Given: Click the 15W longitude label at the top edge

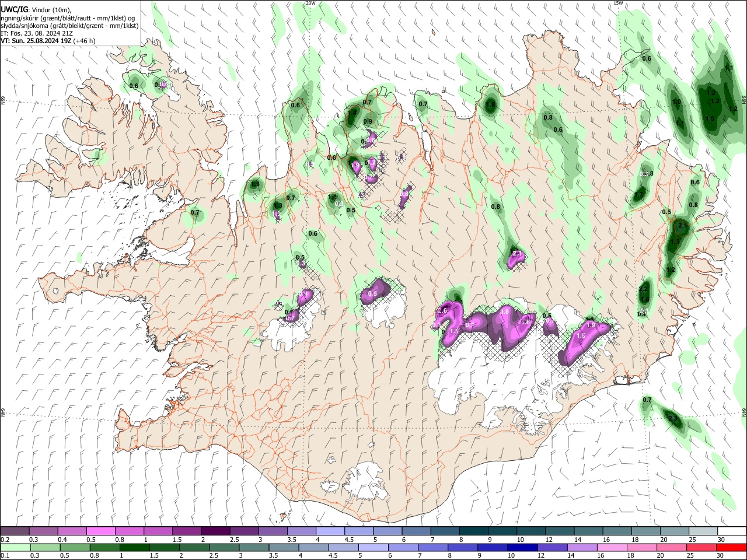Looking at the screenshot, I should 618,3.
